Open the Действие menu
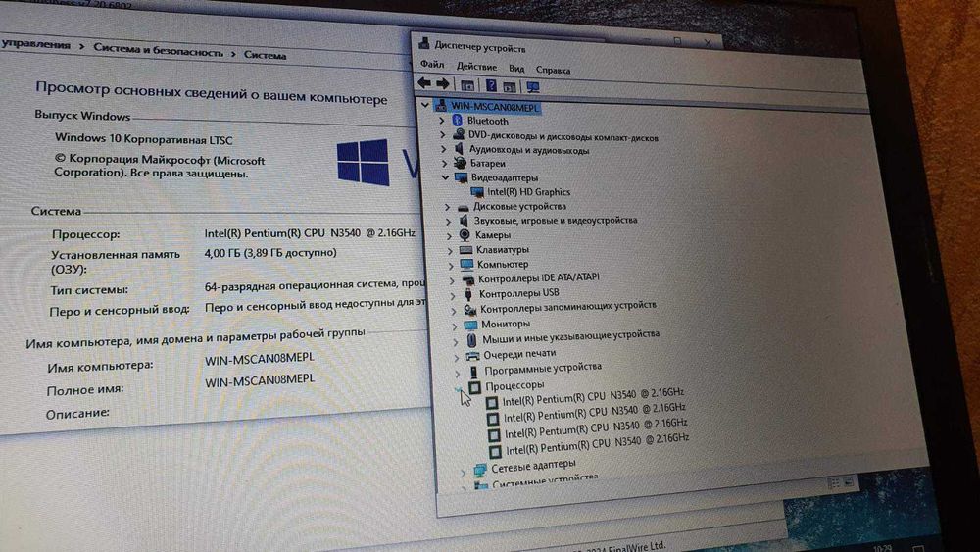This screenshot has height=552, width=980. tap(476, 67)
